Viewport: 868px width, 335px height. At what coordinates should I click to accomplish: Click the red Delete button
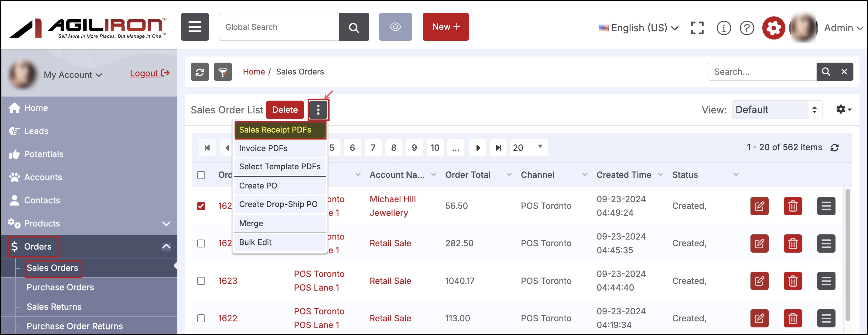click(x=285, y=110)
